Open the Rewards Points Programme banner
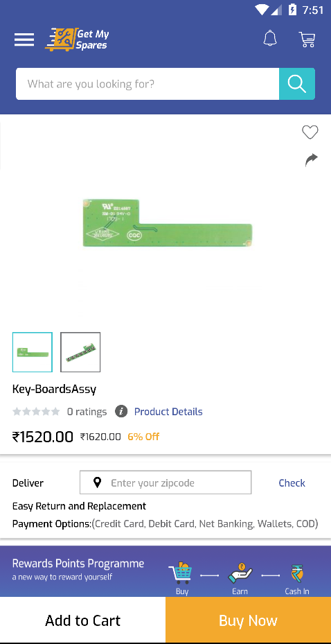 click(165, 571)
